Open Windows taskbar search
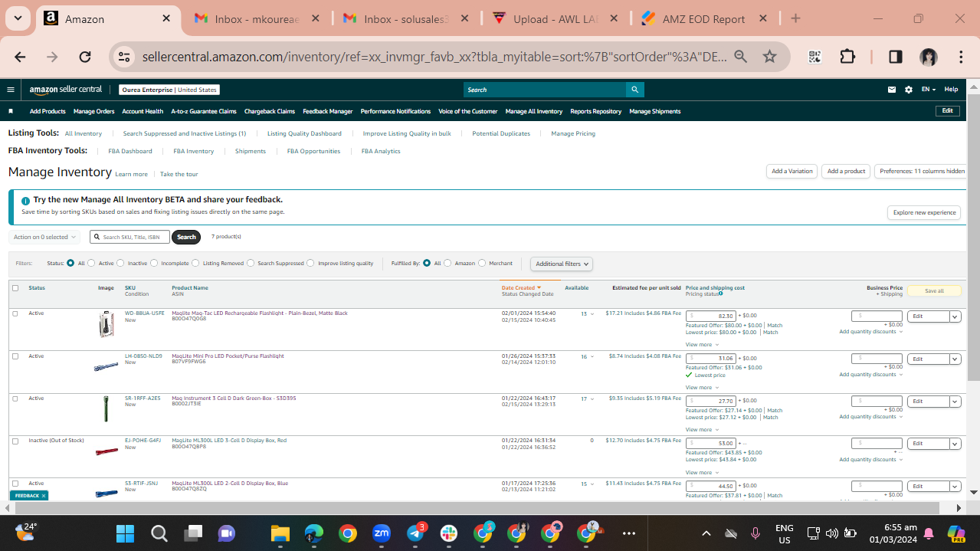 pyautogui.click(x=159, y=533)
